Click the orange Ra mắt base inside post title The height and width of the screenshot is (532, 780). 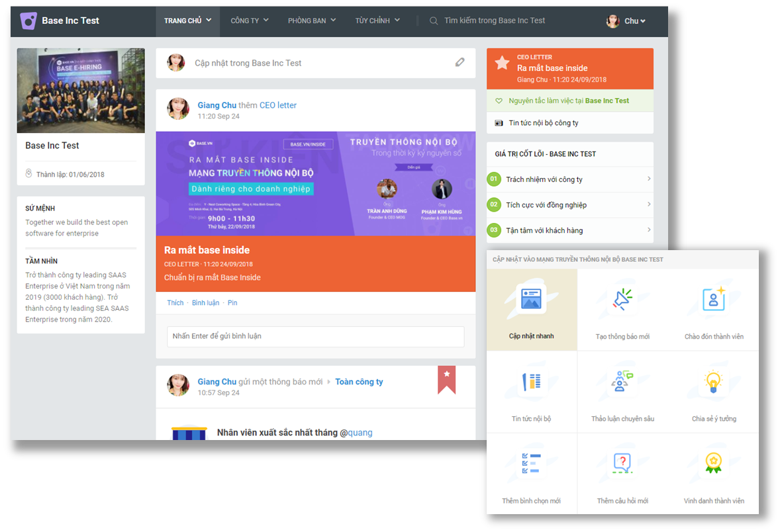click(x=207, y=250)
